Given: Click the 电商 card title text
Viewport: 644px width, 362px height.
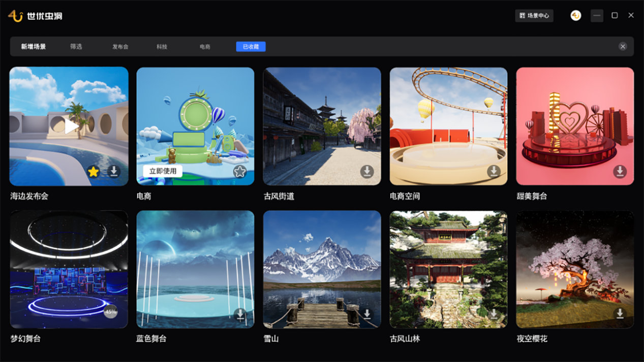Looking at the screenshot, I should coord(144,196).
